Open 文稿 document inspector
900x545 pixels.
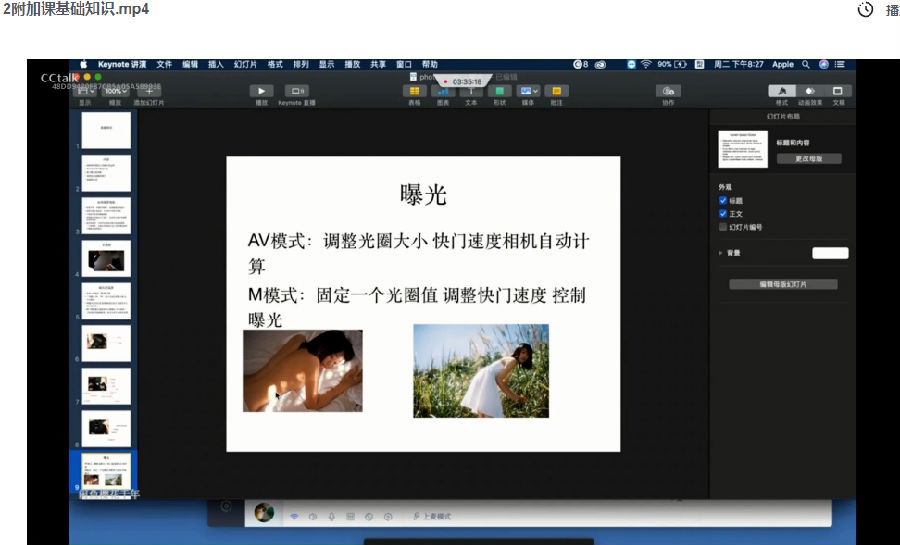coord(837,91)
